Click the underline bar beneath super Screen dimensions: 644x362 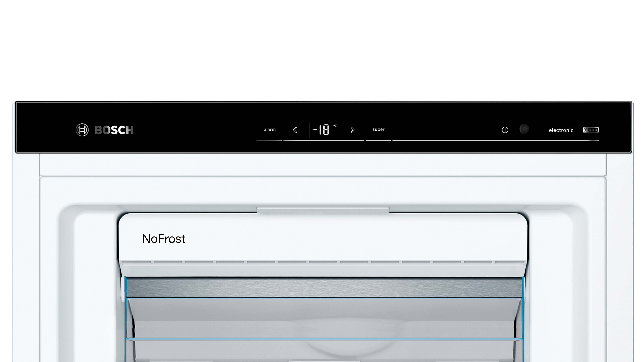point(378,141)
